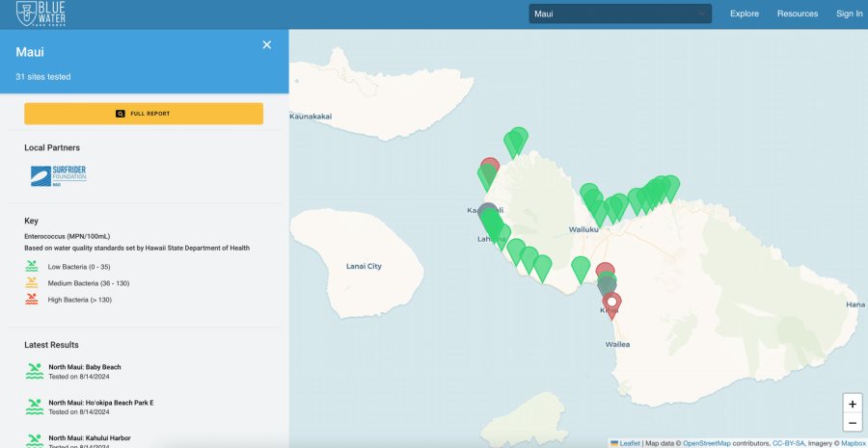Click the red High Bacteria key icon

32,300
